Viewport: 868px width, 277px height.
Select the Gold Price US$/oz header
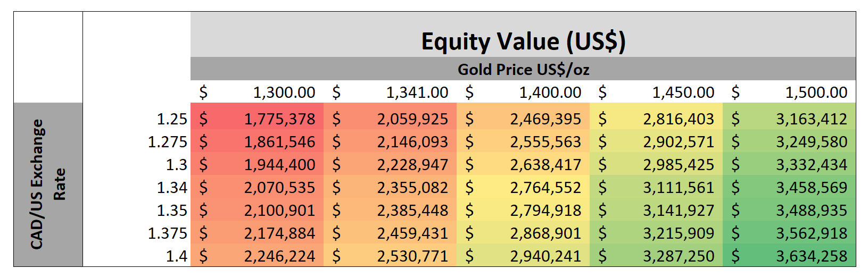(523, 70)
